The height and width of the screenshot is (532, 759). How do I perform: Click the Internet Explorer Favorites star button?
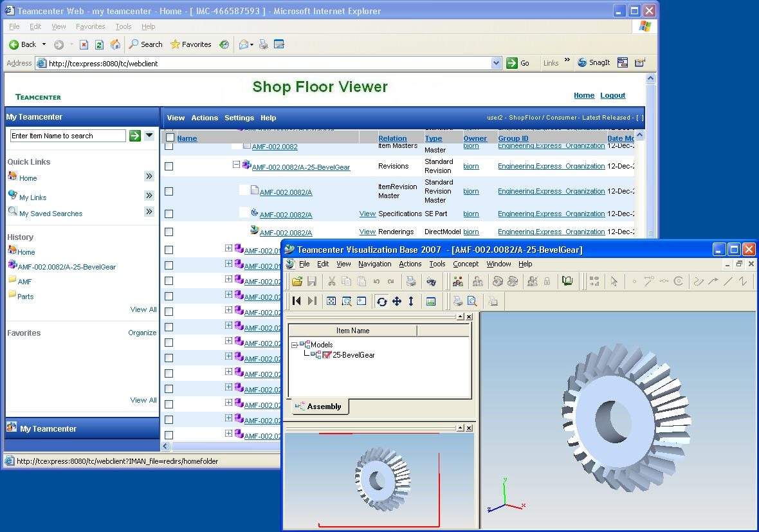191,44
